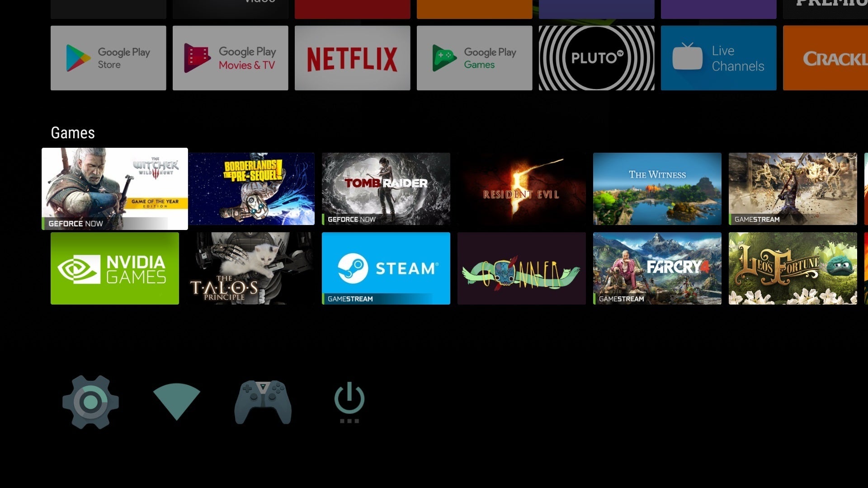Launch Steam via GameStream
The height and width of the screenshot is (488, 868).
coord(387,268)
